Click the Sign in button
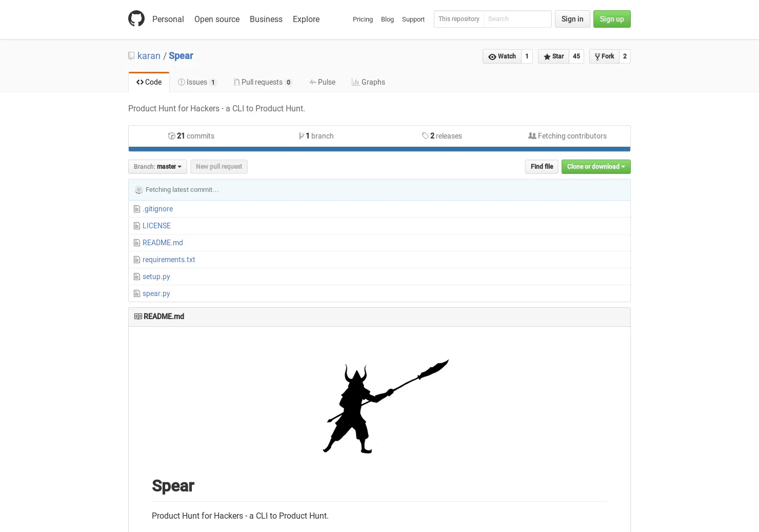This screenshot has height=532, width=759. coord(572,19)
